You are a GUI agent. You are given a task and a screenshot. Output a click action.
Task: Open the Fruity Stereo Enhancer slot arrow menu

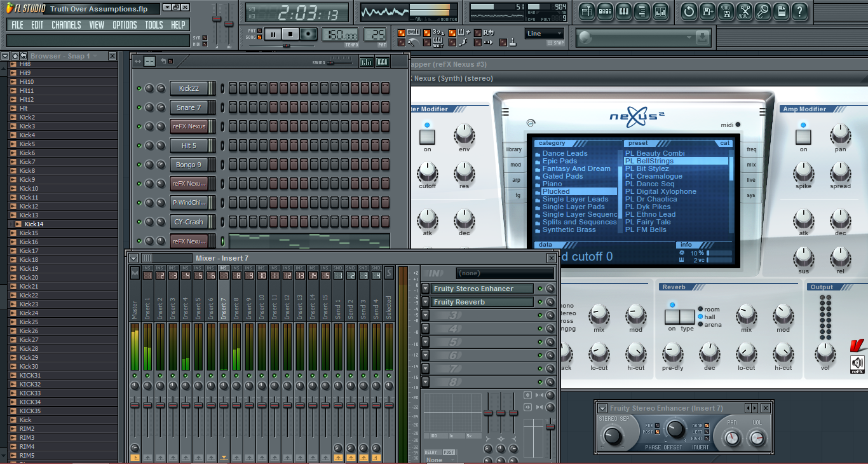tap(425, 289)
